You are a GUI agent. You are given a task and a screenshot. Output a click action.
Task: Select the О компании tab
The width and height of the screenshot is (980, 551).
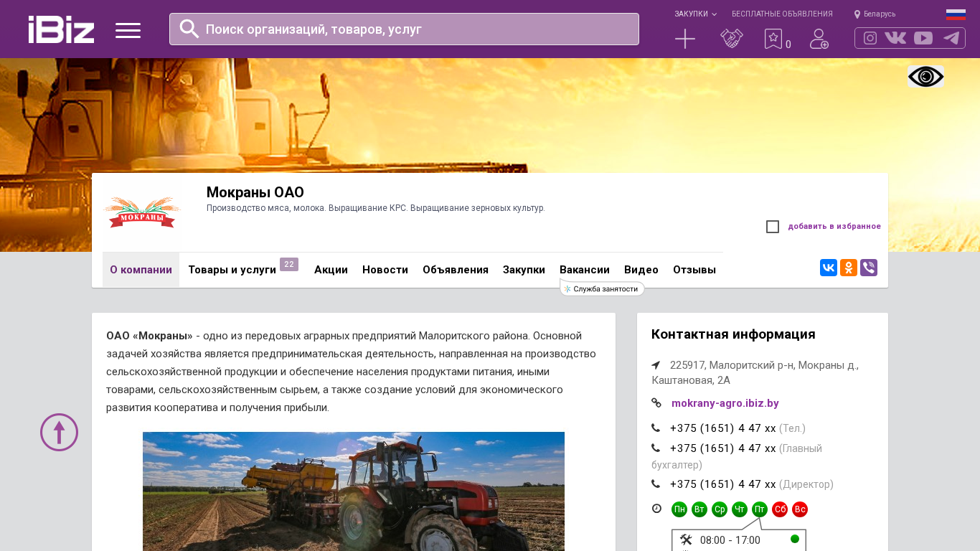[x=141, y=270]
